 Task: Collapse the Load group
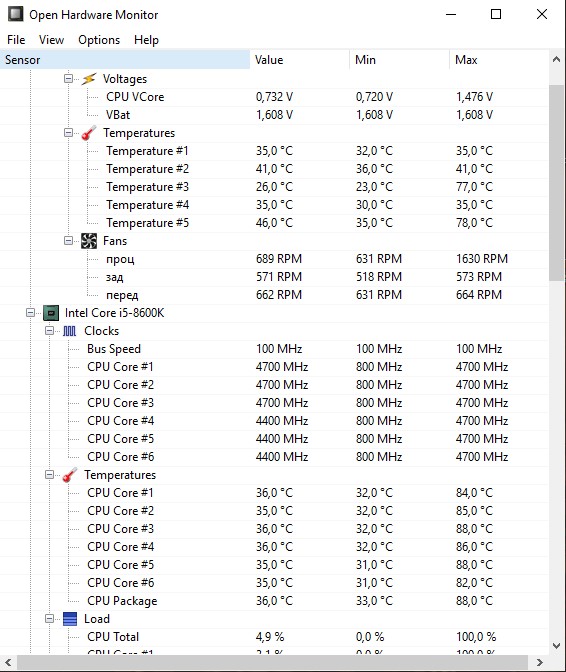pos(49,618)
